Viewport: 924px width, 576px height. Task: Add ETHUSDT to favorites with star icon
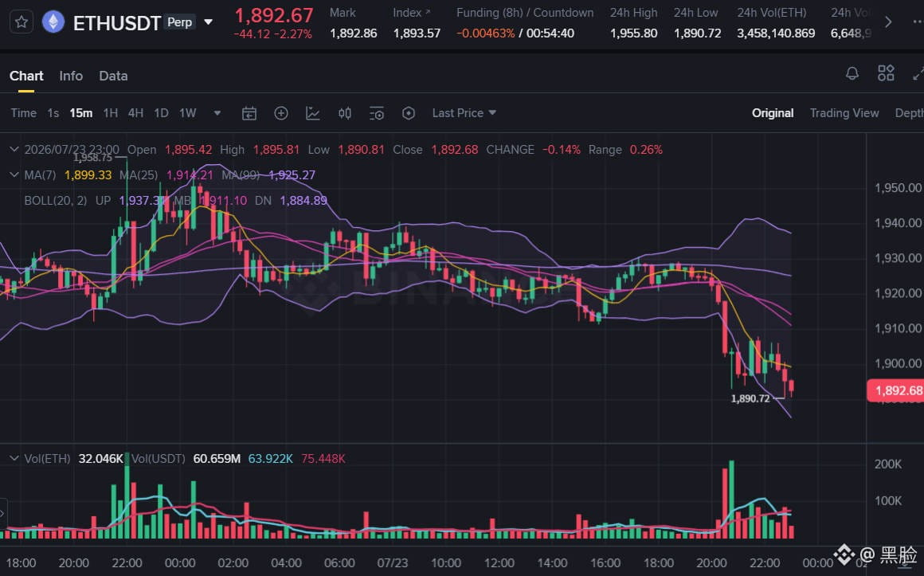tap(22, 22)
